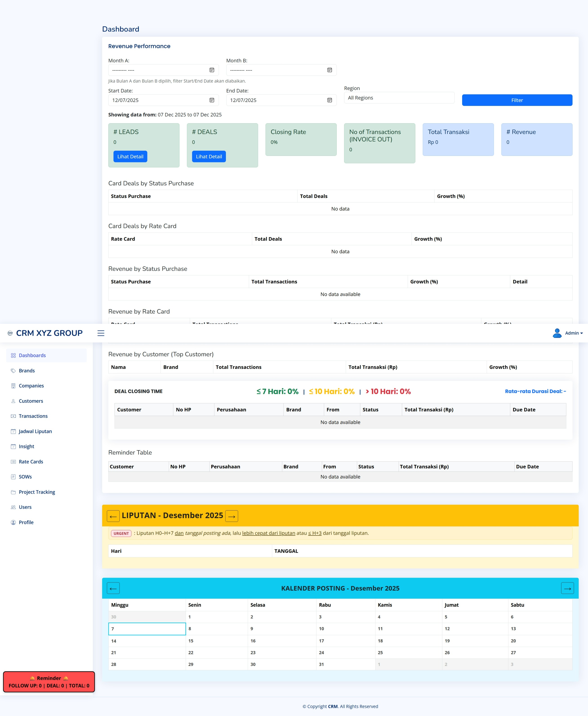The height and width of the screenshot is (716, 588).
Task: Go to next month in LIPUTAN header
Action: coord(231,516)
